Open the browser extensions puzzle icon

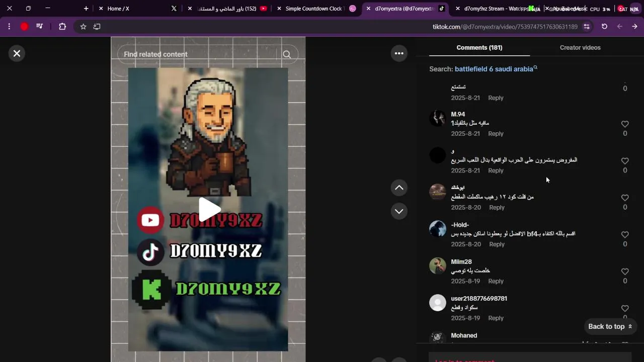62,27
